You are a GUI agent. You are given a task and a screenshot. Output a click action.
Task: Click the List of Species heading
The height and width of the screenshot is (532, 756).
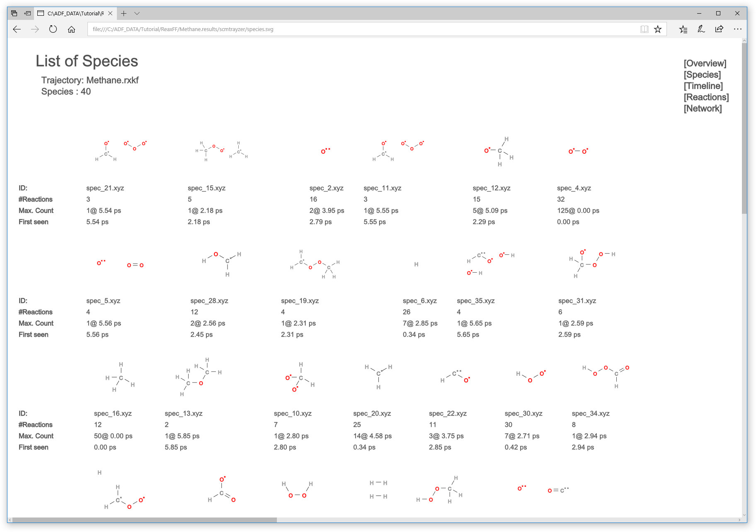87,61
